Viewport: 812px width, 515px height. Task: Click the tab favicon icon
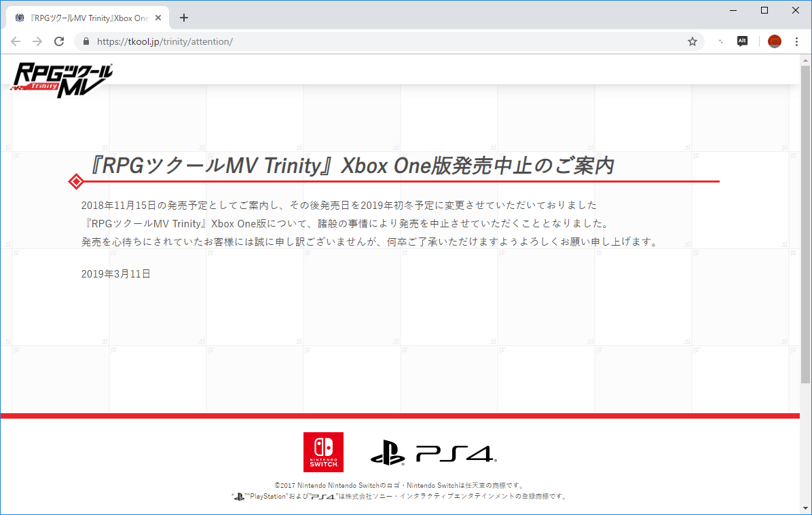pos(20,18)
